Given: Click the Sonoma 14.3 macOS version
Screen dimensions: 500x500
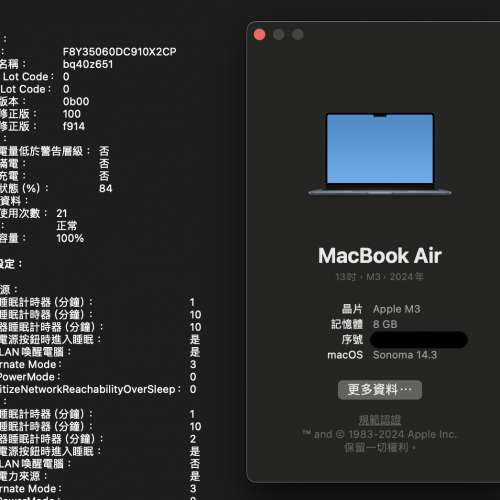Looking at the screenshot, I should pyautogui.click(x=405, y=355).
